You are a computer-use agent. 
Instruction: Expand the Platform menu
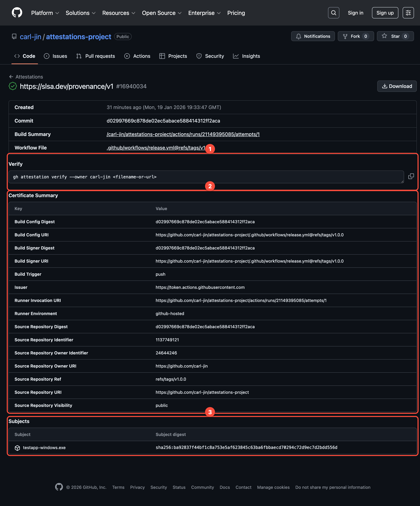pyautogui.click(x=45, y=13)
